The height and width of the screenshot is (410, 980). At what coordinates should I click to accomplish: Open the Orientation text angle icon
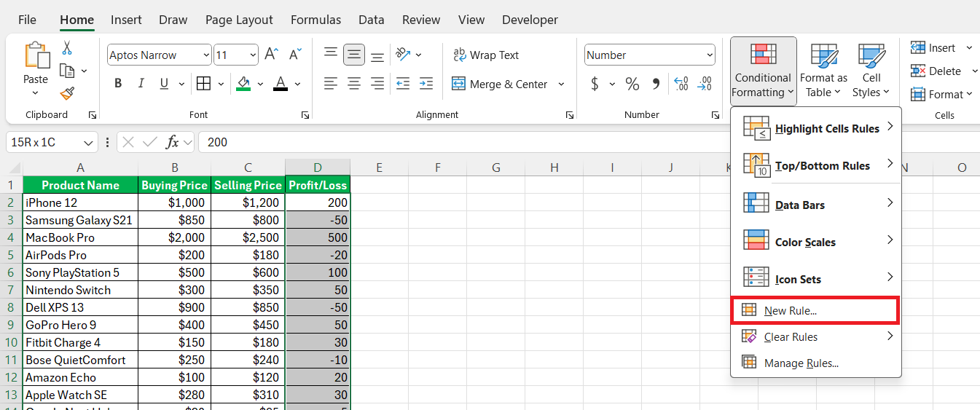click(403, 55)
